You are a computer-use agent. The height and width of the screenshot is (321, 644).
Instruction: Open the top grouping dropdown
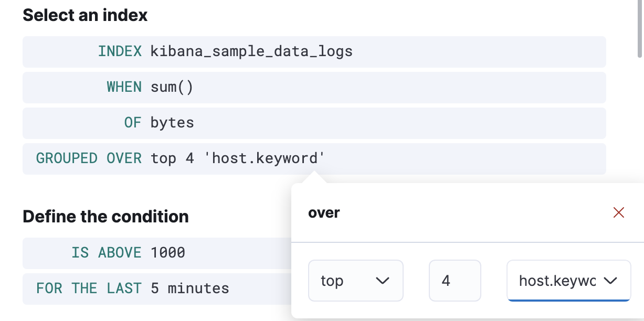(355, 281)
